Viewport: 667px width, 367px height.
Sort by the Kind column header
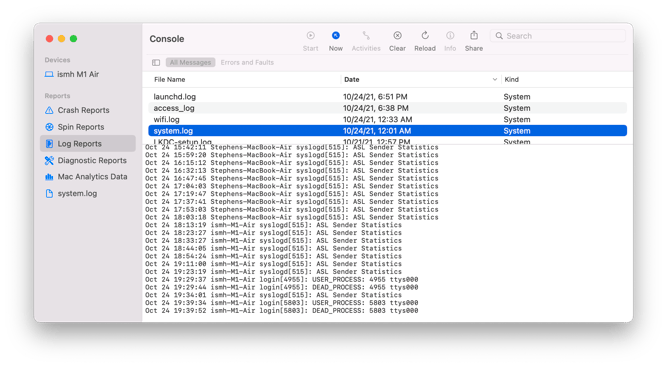coord(511,80)
